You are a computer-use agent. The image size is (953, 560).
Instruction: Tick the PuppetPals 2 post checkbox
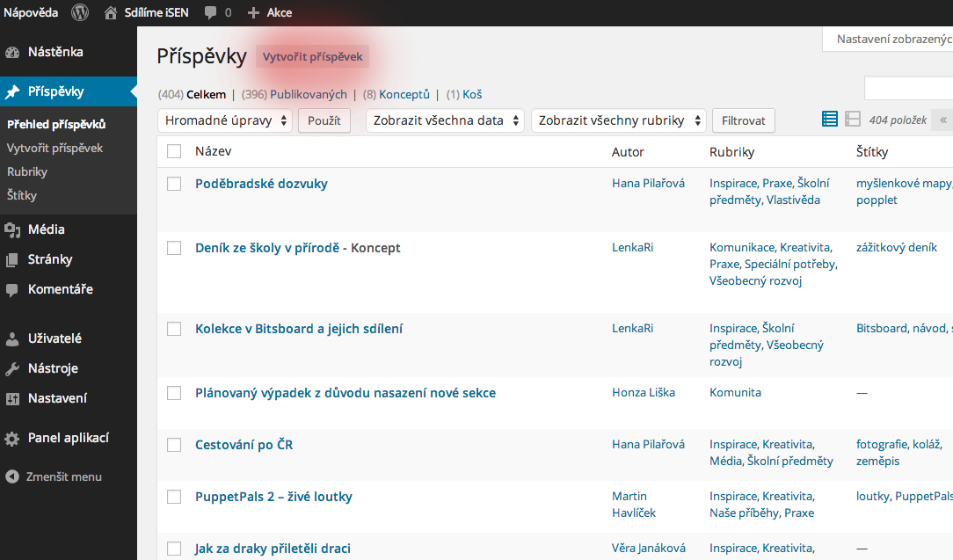click(x=174, y=497)
